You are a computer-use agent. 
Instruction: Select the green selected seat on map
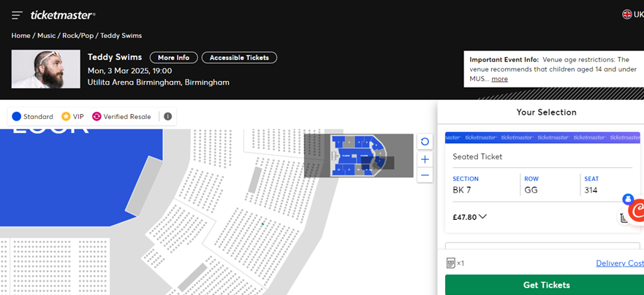tap(262, 224)
